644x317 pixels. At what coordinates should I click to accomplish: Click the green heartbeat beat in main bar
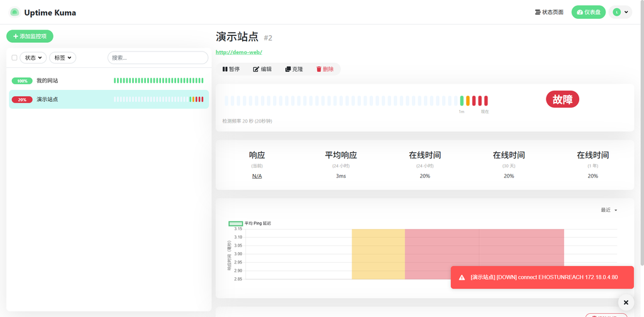pos(462,101)
